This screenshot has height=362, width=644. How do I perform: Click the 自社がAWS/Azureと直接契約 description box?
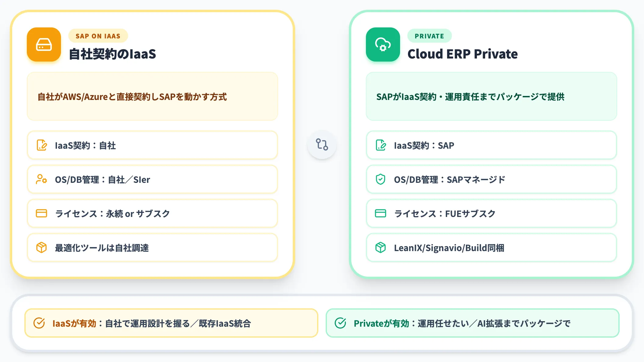click(x=152, y=96)
